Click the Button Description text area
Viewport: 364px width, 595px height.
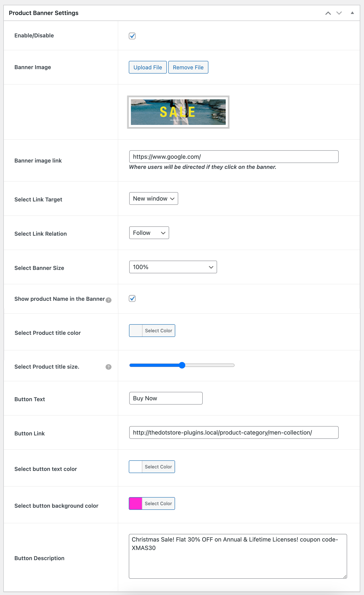click(x=238, y=556)
